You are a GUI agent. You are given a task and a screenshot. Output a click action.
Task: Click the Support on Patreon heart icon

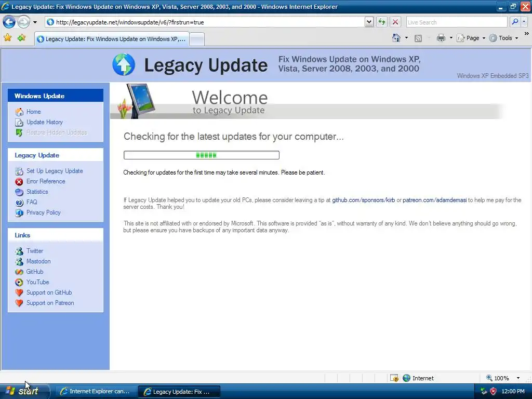(19, 303)
